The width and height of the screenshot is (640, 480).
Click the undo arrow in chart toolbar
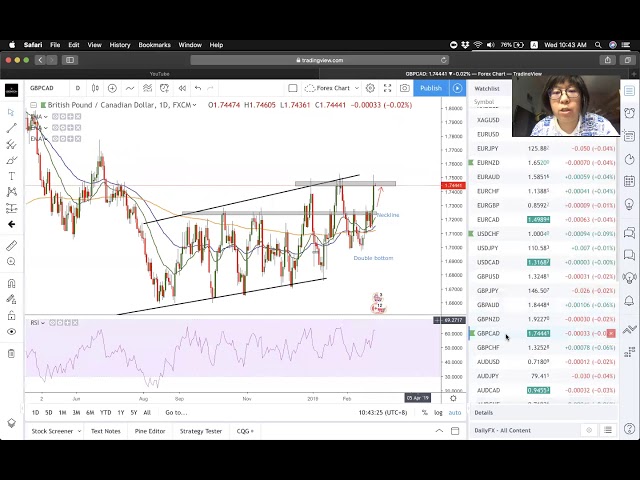tap(197, 88)
